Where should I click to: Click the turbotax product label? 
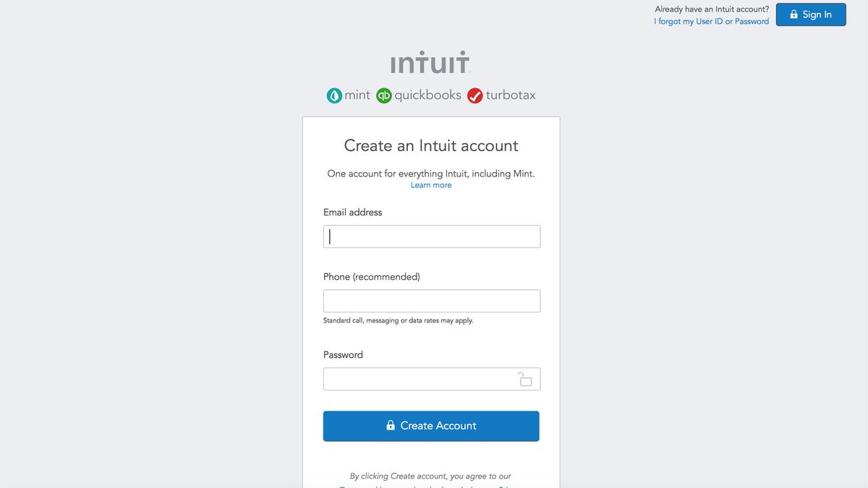click(511, 95)
